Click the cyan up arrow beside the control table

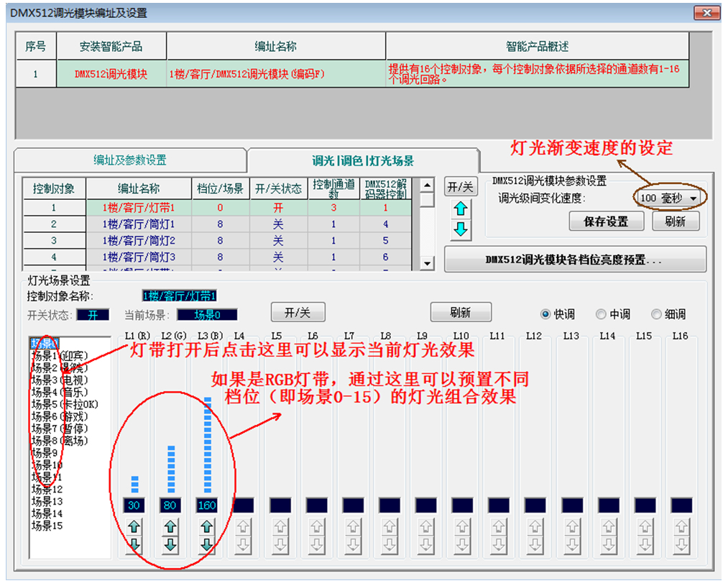coord(461,209)
